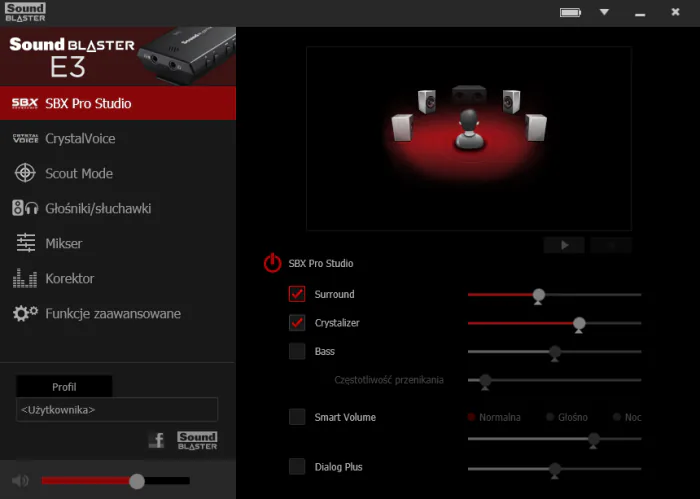Open Scout Mode settings

pyautogui.click(x=118, y=173)
